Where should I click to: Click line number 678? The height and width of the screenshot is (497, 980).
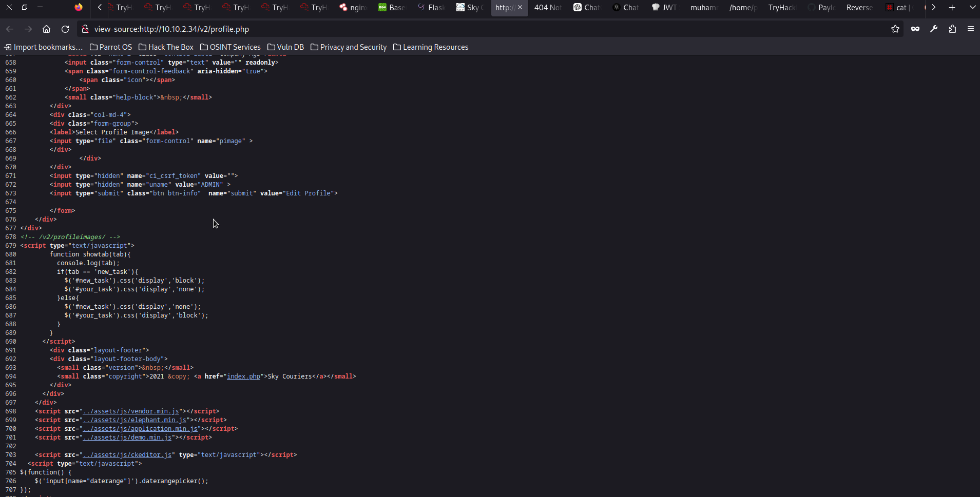pyautogui.click(x=11, y=237)
